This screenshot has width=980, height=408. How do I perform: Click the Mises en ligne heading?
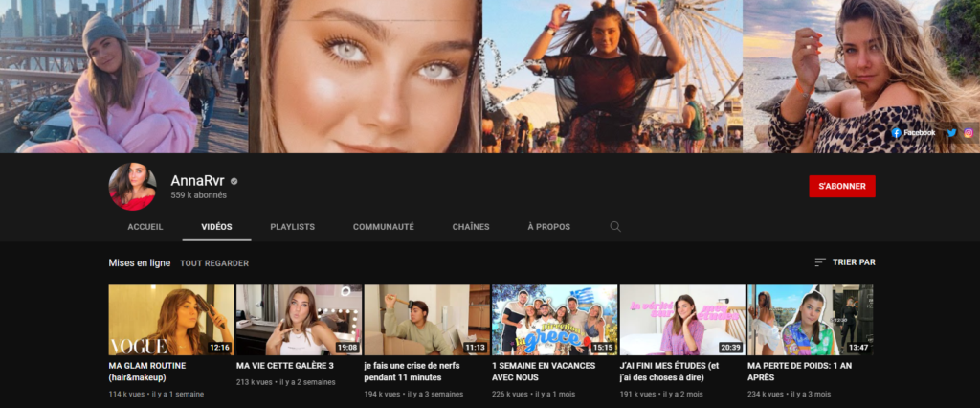coord(140,263)
